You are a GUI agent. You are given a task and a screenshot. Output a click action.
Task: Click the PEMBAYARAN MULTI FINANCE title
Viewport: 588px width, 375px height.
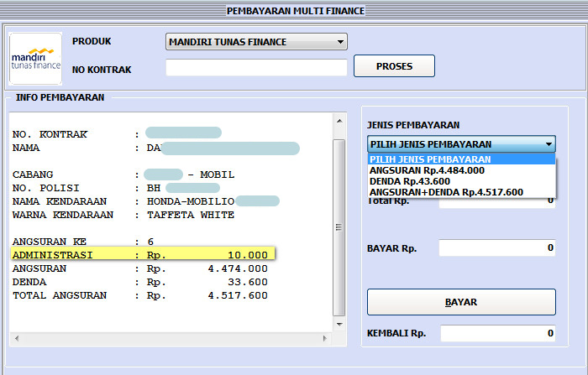tap(296, 11)
